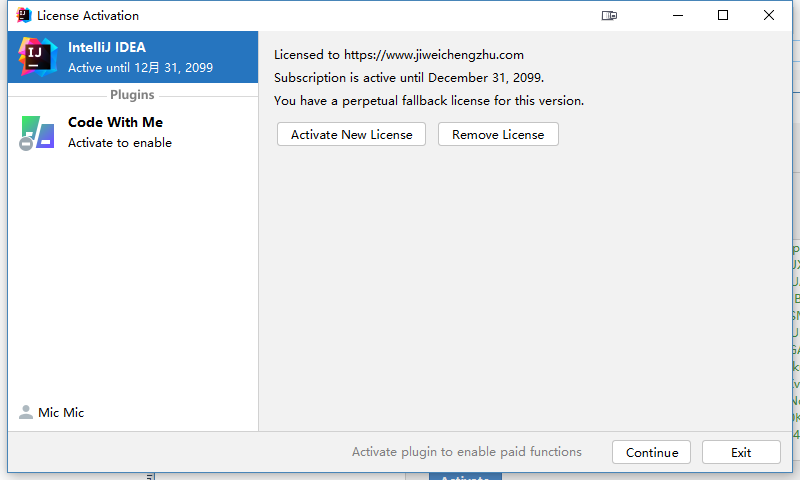Exit the license dialog
Viewport: 800px width, 480px height.
[x=741, y=452]
